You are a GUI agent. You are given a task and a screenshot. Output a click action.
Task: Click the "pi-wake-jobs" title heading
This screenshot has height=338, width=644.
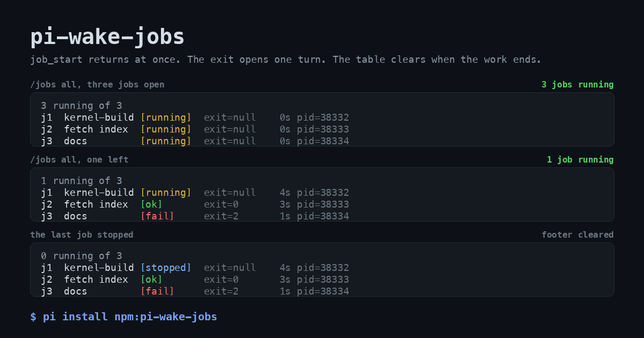click(x=107, y=37)
